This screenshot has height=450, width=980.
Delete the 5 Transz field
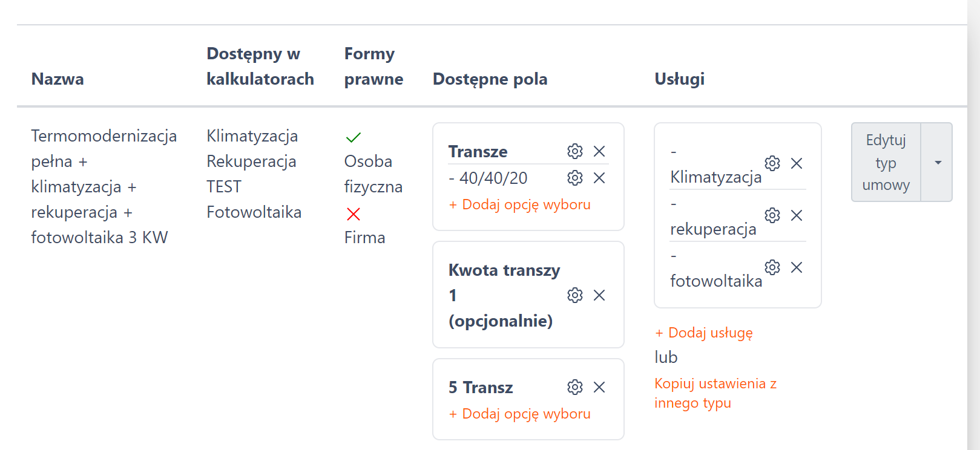coord(599,387)
